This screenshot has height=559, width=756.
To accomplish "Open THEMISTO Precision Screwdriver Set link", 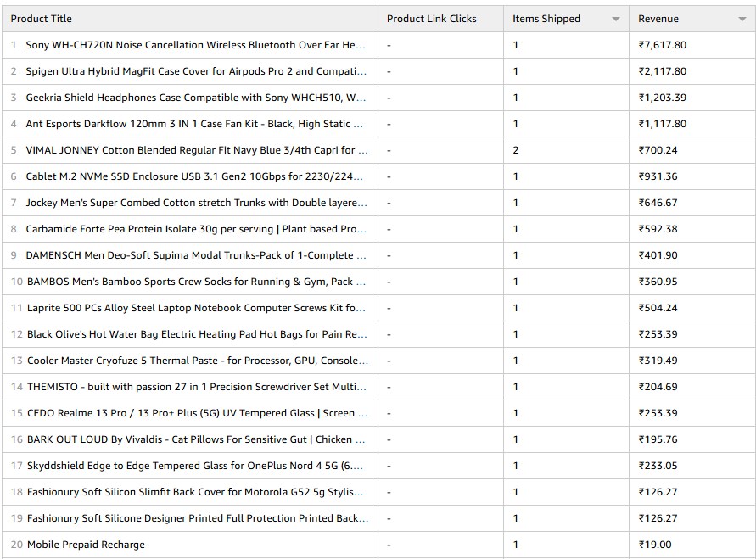I will click(x=195, y=387).
